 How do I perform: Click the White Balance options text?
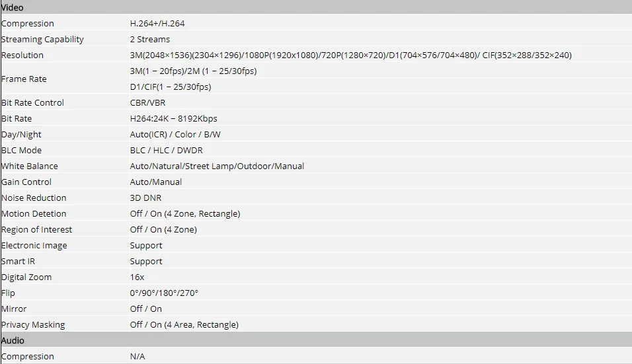(217, 166)
